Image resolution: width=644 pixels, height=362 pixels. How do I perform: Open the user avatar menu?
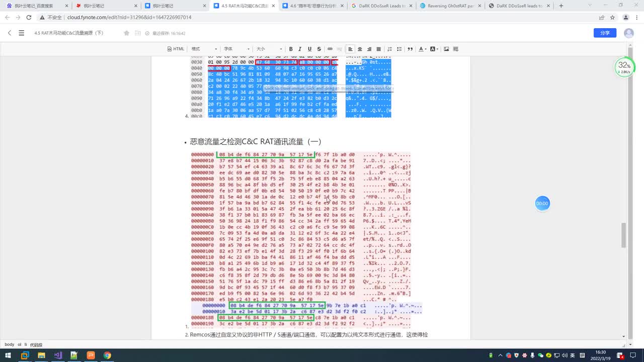pyautogui.click(x=629, y=33)
